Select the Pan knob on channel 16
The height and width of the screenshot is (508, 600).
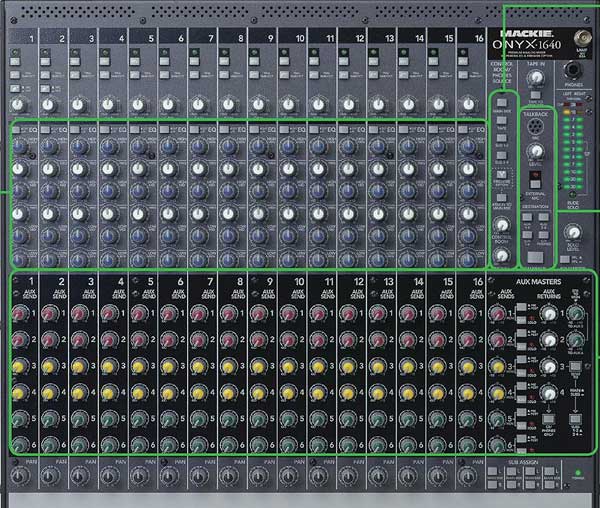(x=468, y=477)
